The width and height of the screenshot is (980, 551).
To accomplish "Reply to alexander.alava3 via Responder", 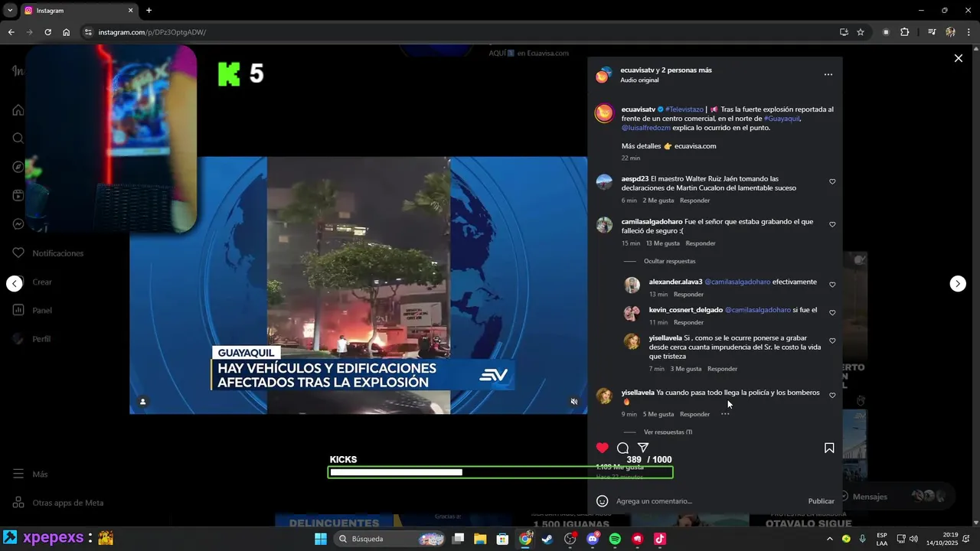I will (x=688, y=295).
